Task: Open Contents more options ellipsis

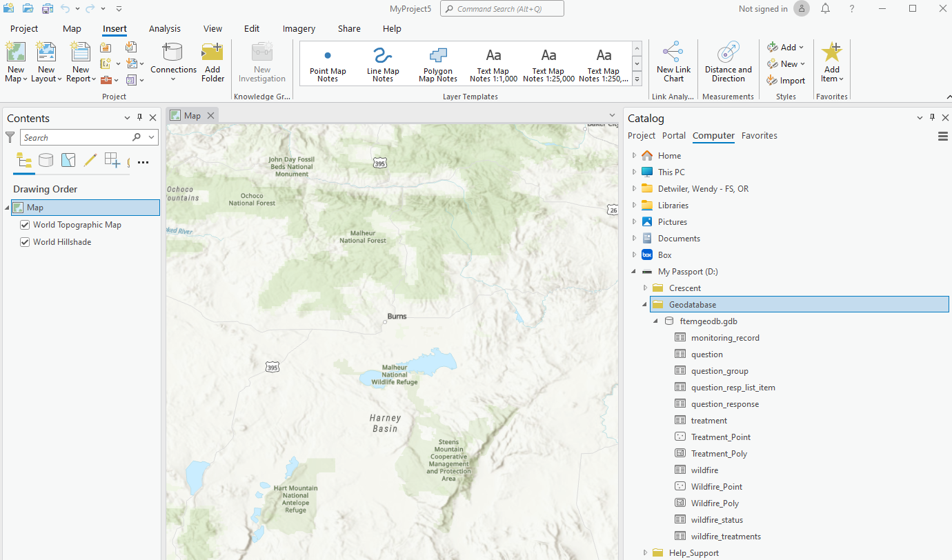Action: (x=143, y=162)
